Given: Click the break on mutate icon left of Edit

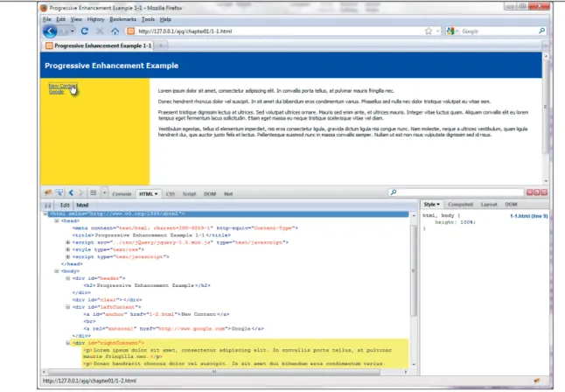Looking at the screenshot, I should tap(47, 206).
